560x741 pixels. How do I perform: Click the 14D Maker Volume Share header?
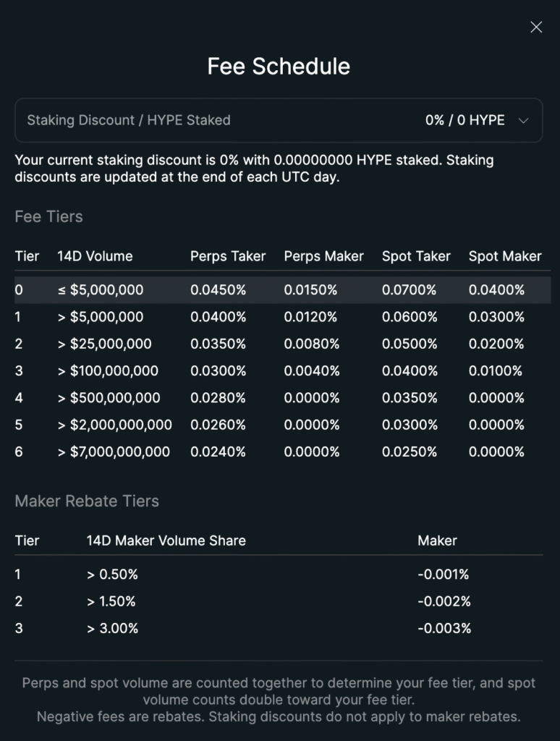pos(166,541)
